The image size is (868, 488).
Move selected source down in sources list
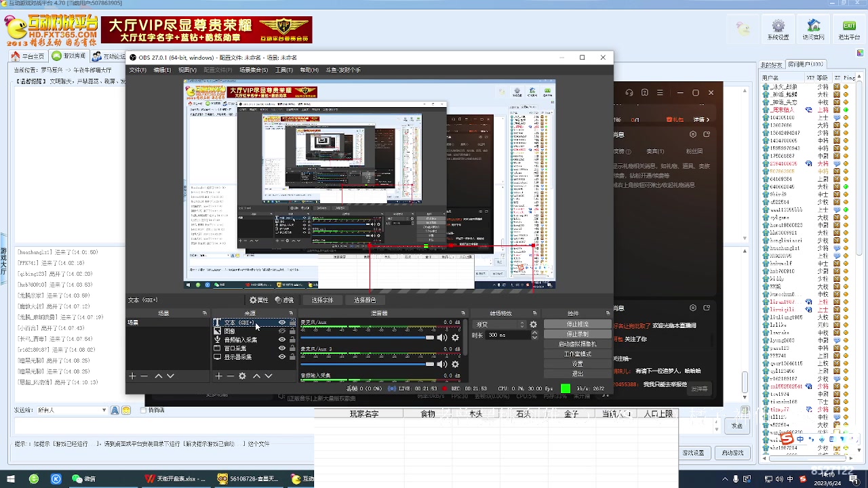[269, 376]
